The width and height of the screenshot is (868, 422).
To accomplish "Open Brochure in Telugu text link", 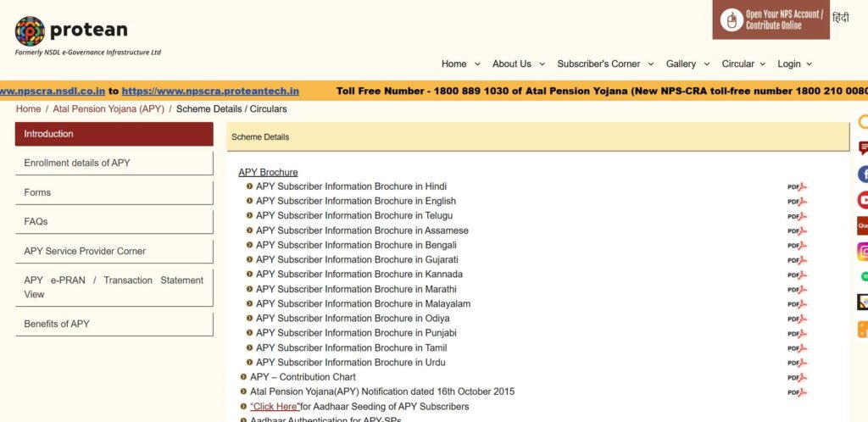I will (354, 216).
